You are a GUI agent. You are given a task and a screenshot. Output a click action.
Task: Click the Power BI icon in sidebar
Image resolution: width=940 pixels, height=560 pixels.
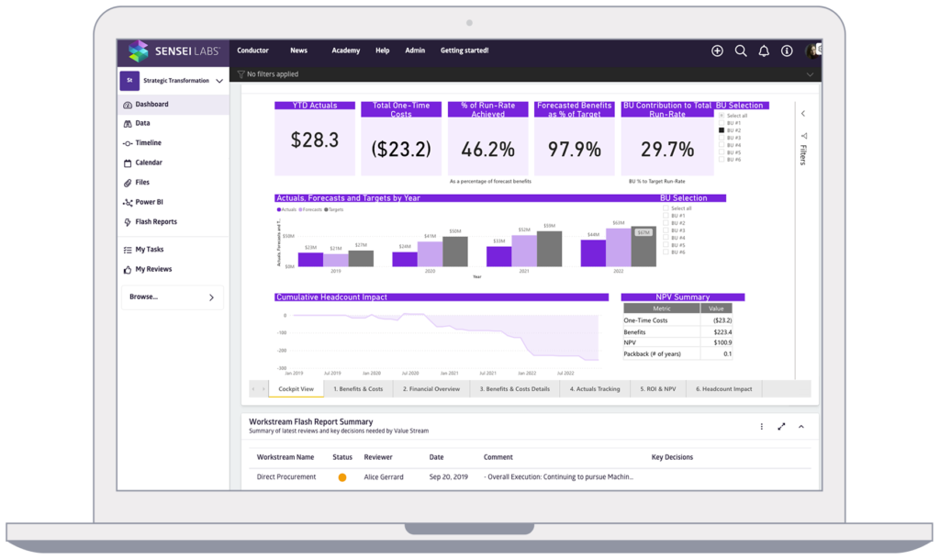(x=128, y=203)
